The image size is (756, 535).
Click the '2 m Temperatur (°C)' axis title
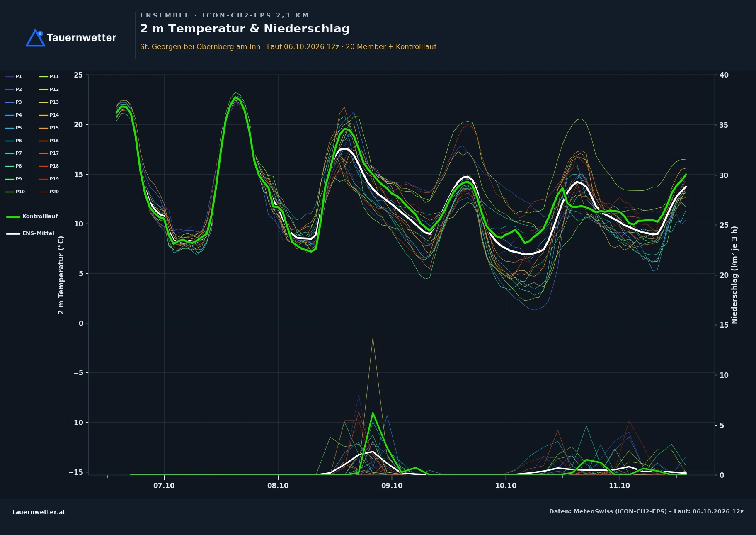pyautogui.click(x=61, y=275)
